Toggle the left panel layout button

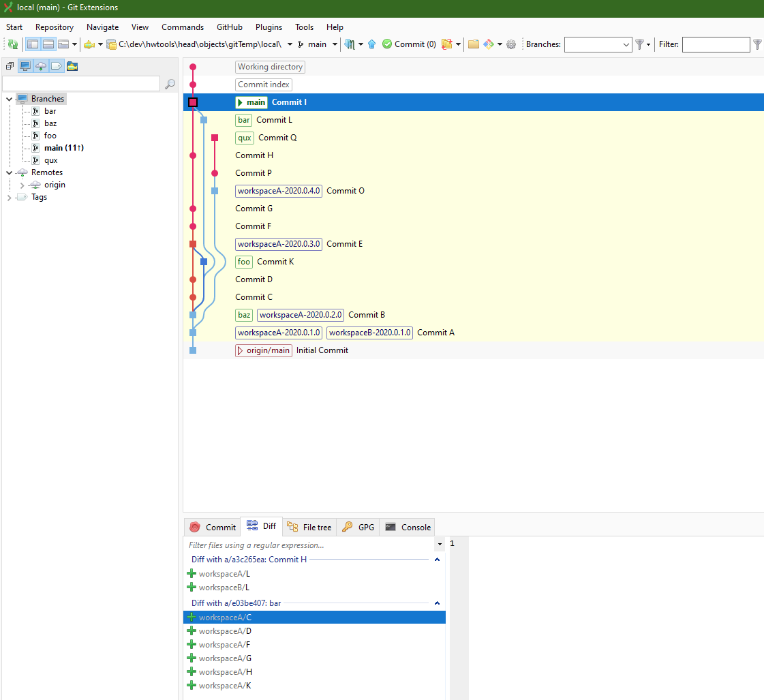click(x=33, y=44)
